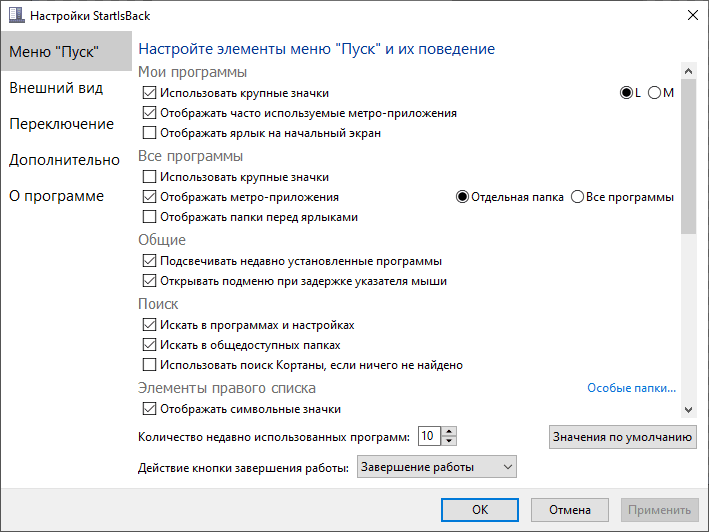Decrease recent programs count with down spinner
Image resolution: width=709 pixels, height=532 pixels.
(x=449, y=441)
